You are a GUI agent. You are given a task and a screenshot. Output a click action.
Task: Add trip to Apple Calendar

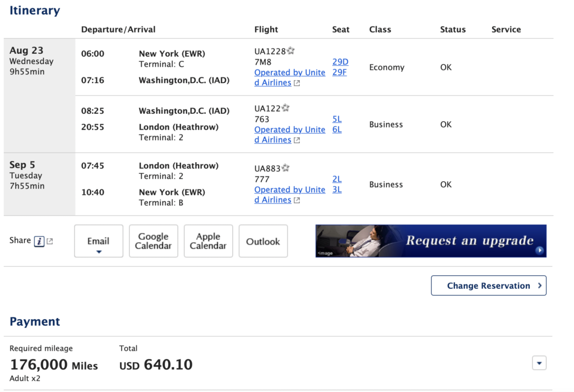point(208,241)
